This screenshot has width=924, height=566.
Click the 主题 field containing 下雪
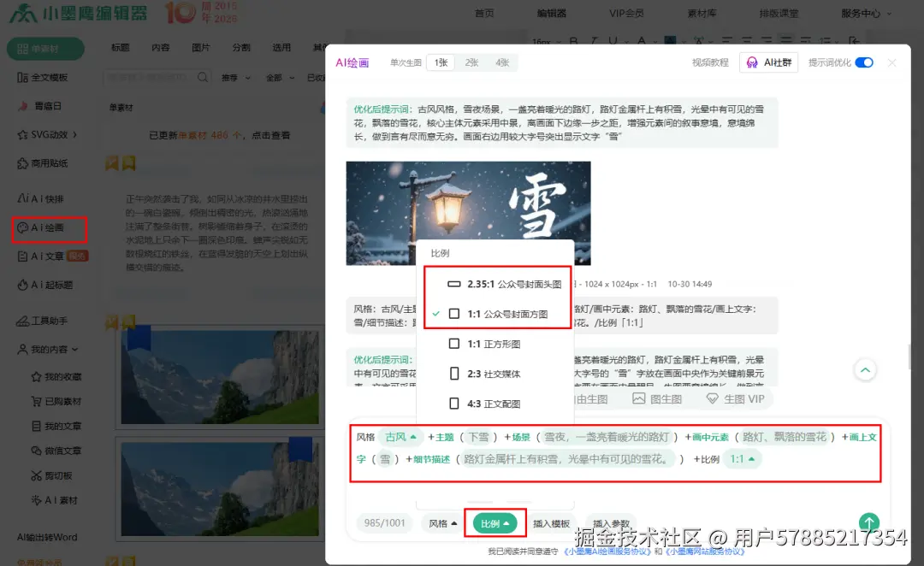coord(478,437)
